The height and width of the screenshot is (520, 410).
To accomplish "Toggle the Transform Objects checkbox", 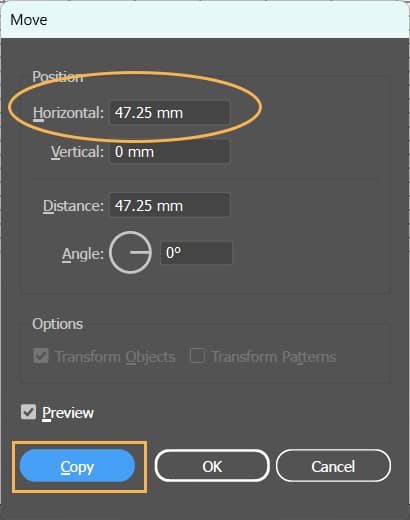I will pyautogui.click(x=41, y=356).
